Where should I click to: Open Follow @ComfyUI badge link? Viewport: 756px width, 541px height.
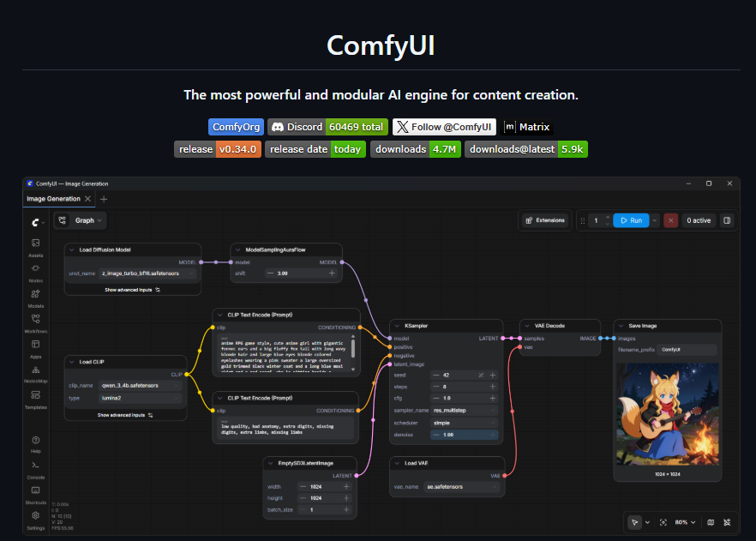pyautogui.click(x=445, y=127)
